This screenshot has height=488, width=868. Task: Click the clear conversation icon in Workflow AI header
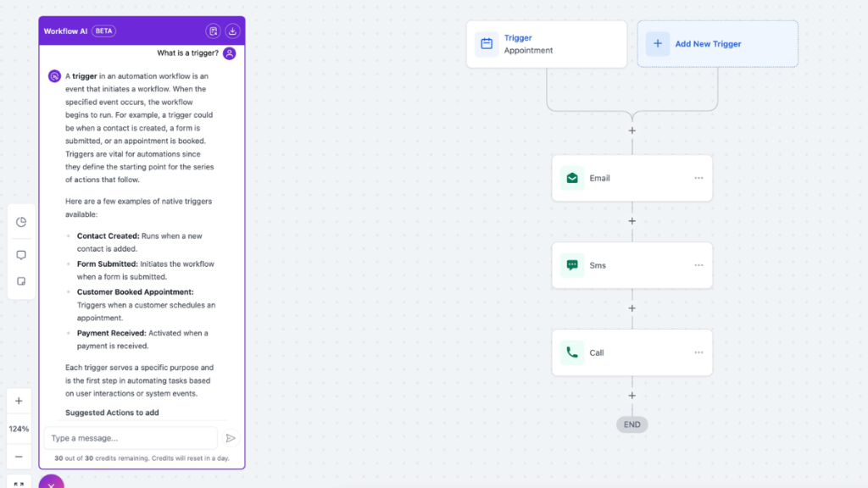click(214, 30)
